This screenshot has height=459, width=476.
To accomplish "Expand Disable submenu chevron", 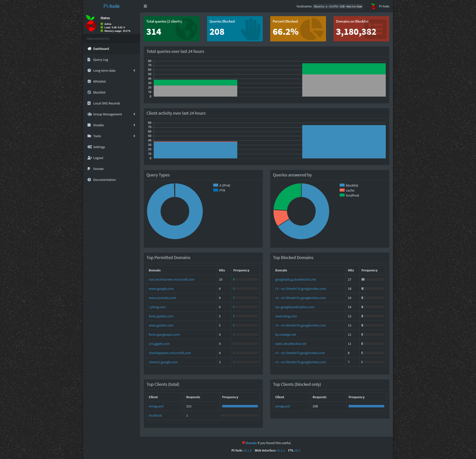I will pos(134,125).
